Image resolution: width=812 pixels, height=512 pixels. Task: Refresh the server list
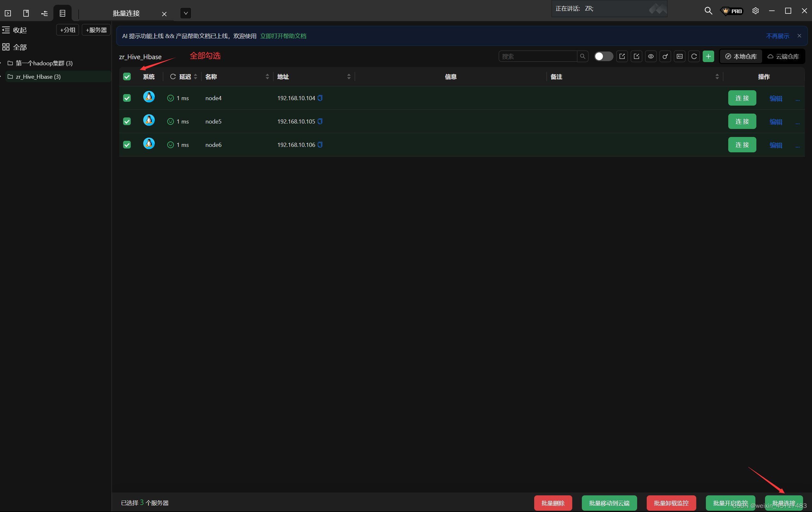click(694, 56)
